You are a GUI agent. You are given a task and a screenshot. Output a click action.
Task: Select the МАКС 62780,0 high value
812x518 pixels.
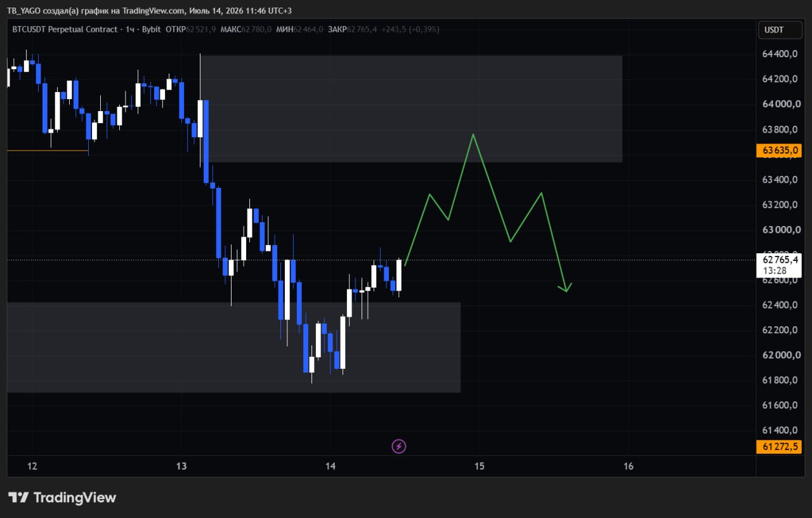[x=246, y=29]
